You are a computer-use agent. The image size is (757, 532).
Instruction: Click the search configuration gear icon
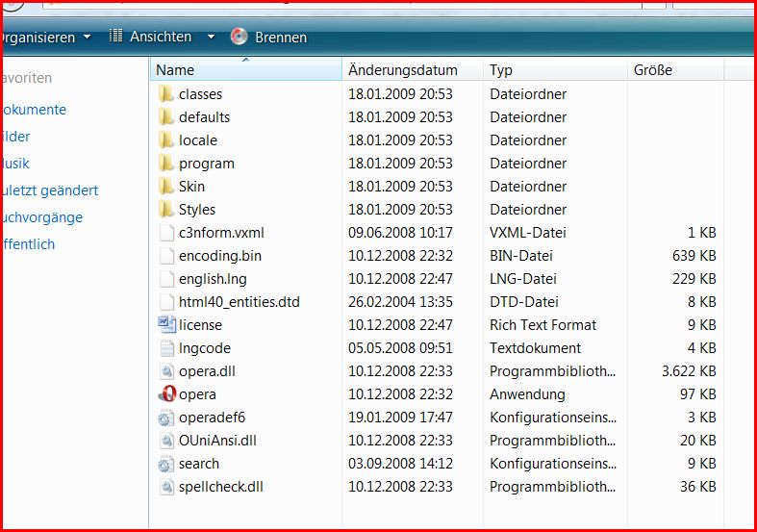coord(166,464)
